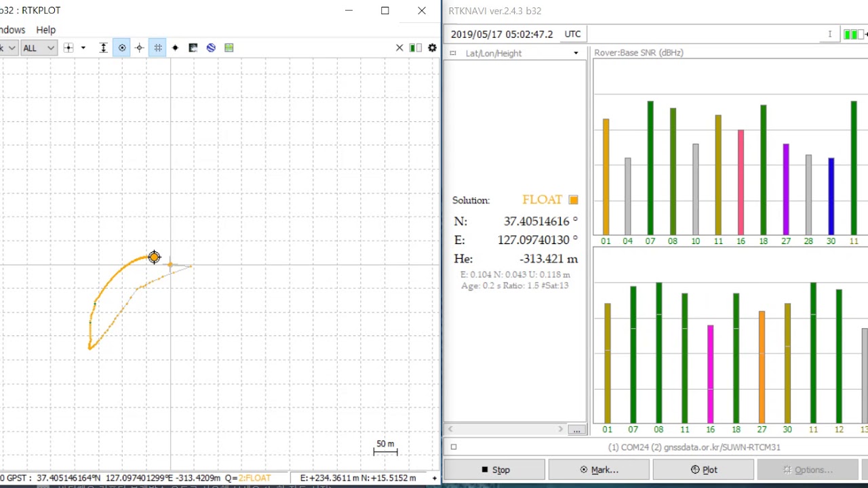Click the I button in RTKNAVI top bar
Image resolution: width=868 pixels, height=488 pixels.
(x=829, y=34)
